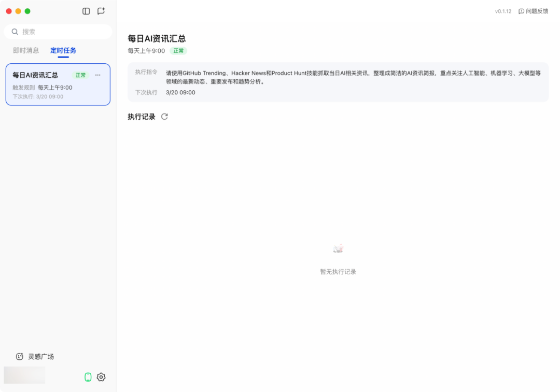The width and height of the screenshot is (560, 392).
Task: Click the empty-state icon above 暂无执行记录
Action: coord(338,249)
